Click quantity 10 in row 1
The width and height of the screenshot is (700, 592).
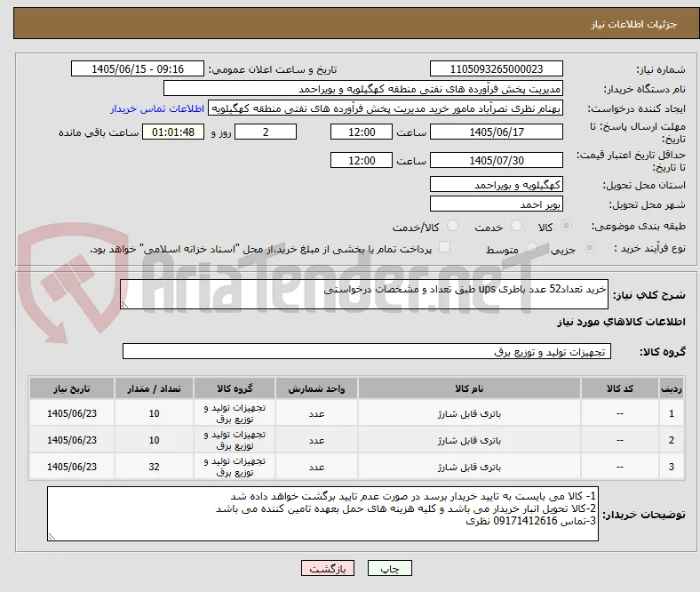pos(154,413)
